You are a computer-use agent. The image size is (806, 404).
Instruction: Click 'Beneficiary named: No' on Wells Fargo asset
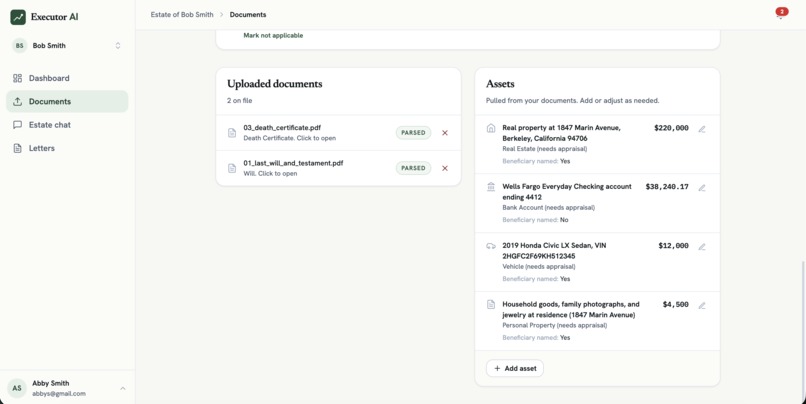(x=535, y=220)
